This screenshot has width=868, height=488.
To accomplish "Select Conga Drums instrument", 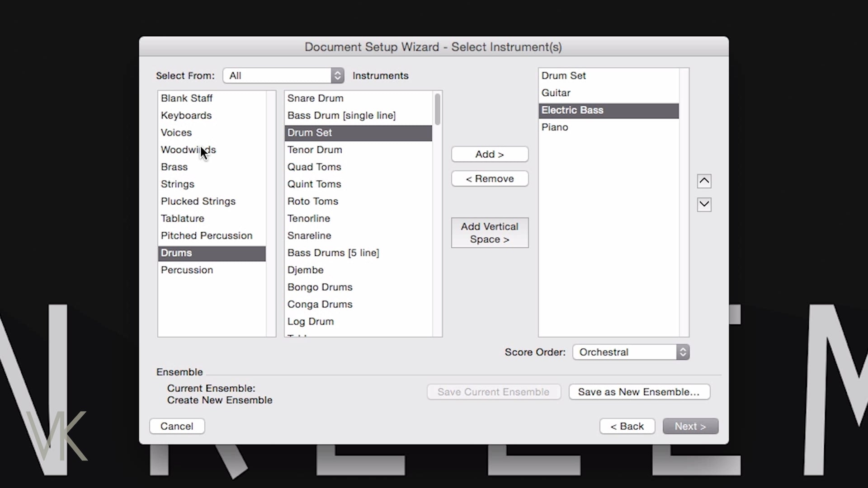I will click(x=320, y=305).
